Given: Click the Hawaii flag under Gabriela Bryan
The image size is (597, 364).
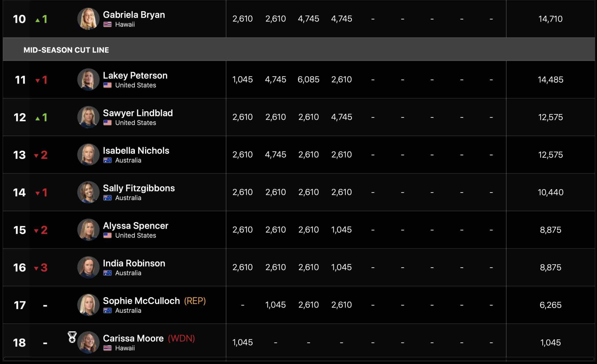Looking at the screenshot, I should [x=107, y=24].
